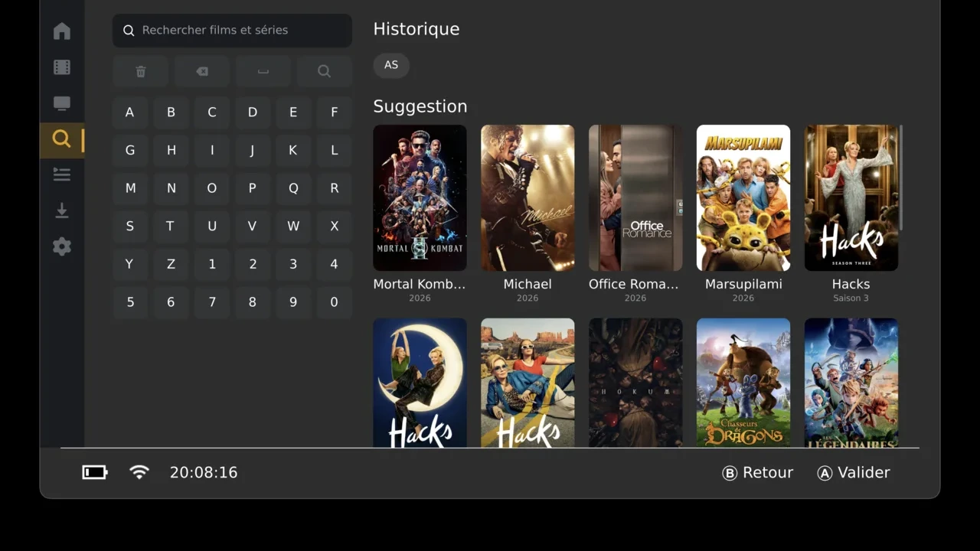Tap the space bar key

[263, 71]
